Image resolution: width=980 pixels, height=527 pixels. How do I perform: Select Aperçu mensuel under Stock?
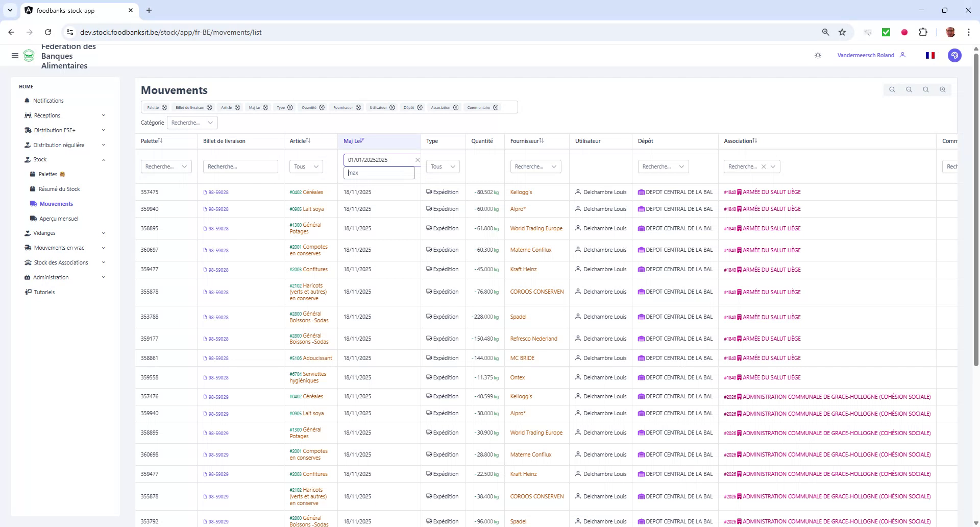click(58, 218)
